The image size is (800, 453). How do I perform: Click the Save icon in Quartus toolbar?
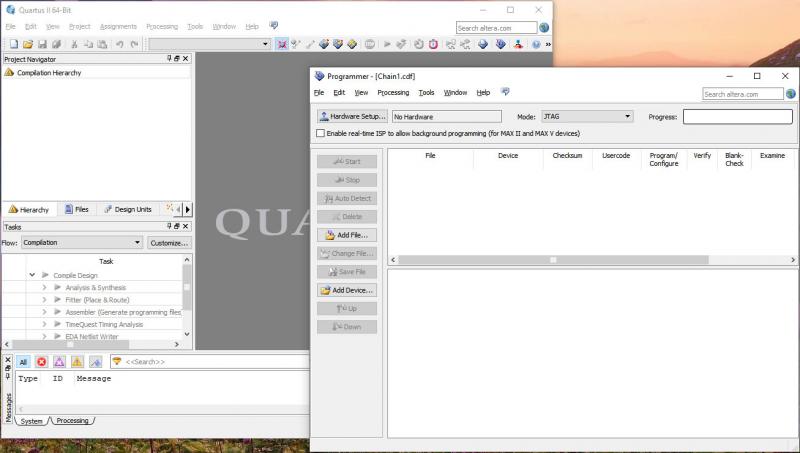pyautogui.click(x=42, y=44)
